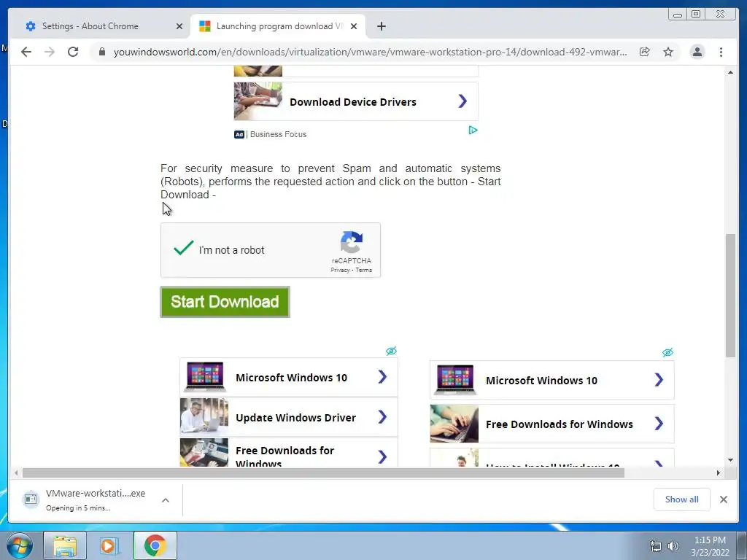The image size is (747, 560).
Task: Share this page icon
Action: pos(645,52)
